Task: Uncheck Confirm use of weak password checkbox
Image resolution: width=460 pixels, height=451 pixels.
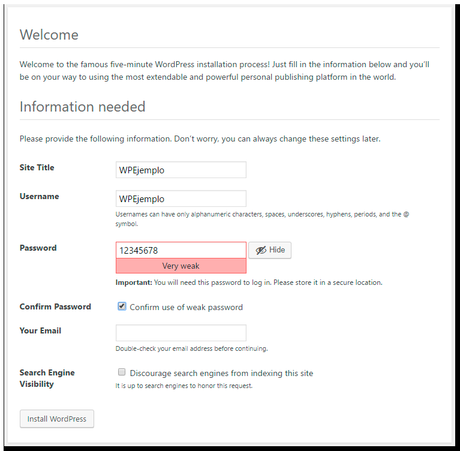Action: click(x=122, y=306)
